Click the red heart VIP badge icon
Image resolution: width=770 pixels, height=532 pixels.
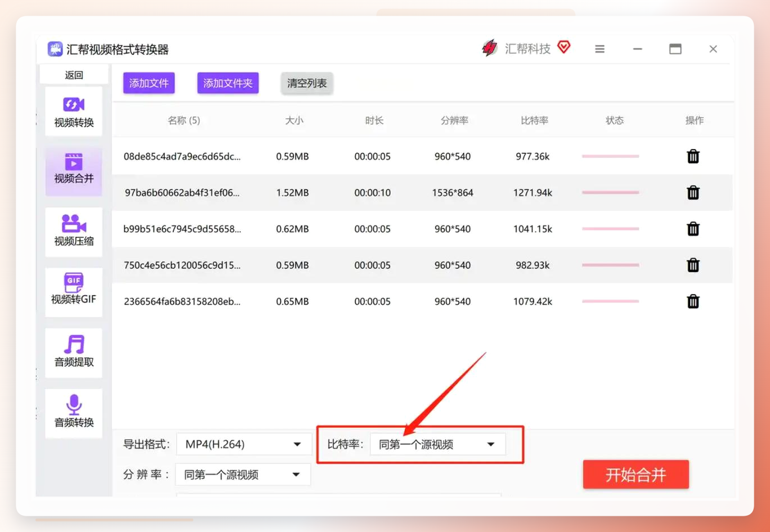(564, 47)
